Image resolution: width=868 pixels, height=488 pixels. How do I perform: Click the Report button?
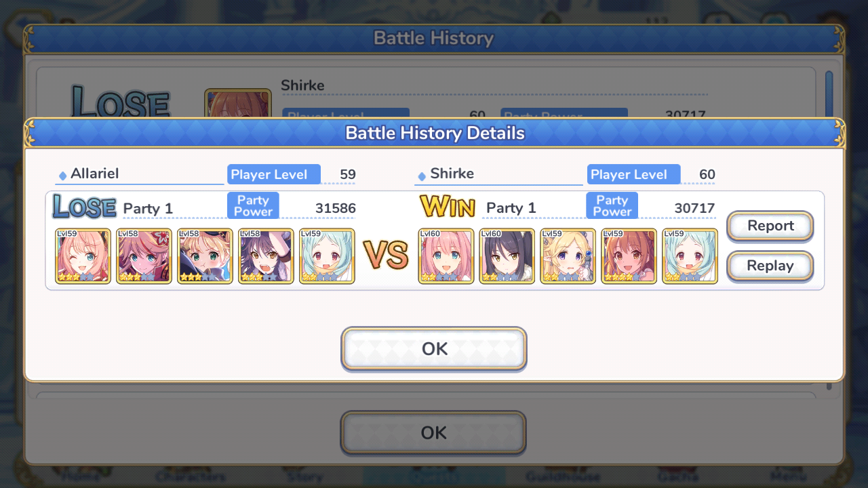point(770,226)
